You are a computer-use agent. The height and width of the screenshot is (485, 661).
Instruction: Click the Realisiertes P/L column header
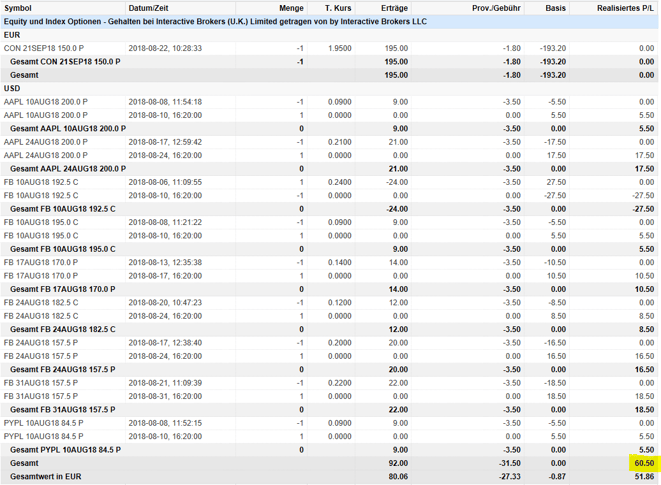[626, 8]
